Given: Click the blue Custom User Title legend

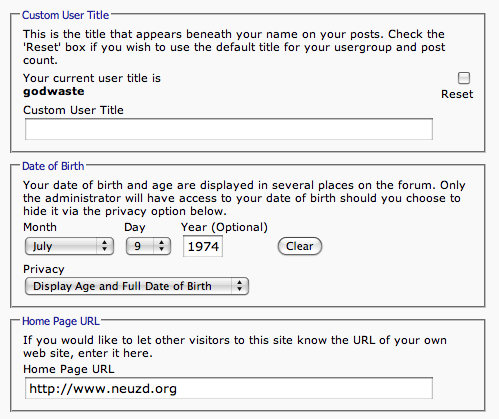Looking at the screenshot, I should tap(65, 15).
